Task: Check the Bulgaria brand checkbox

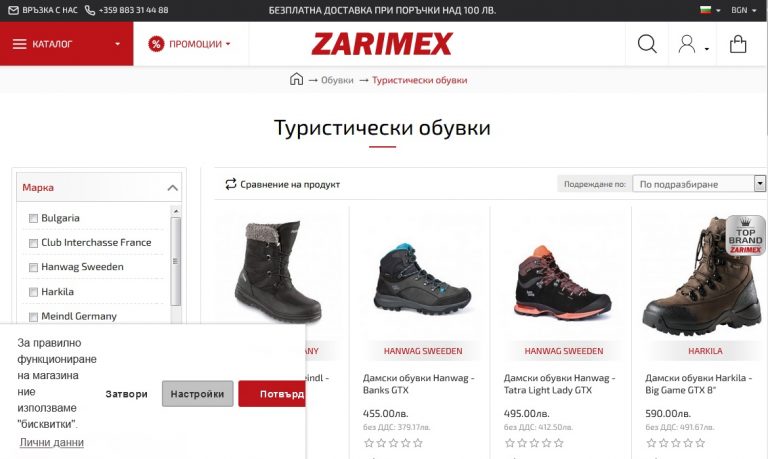Action: (x=33, y=218)
